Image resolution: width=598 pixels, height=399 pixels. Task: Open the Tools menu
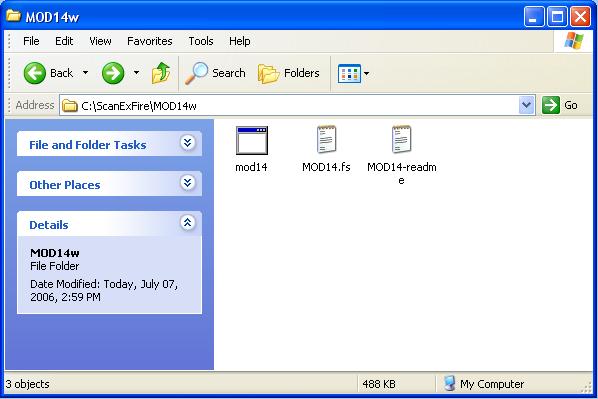(x=201, y=41)
